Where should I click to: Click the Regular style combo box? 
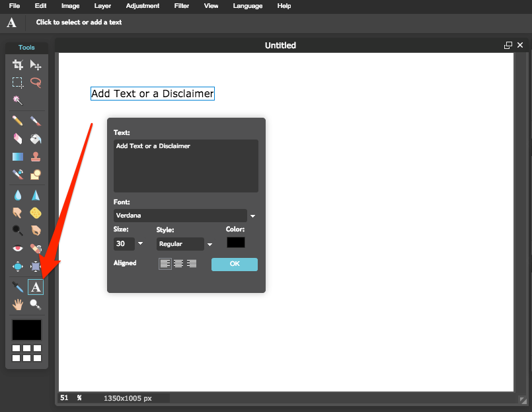tap(180, 244)
